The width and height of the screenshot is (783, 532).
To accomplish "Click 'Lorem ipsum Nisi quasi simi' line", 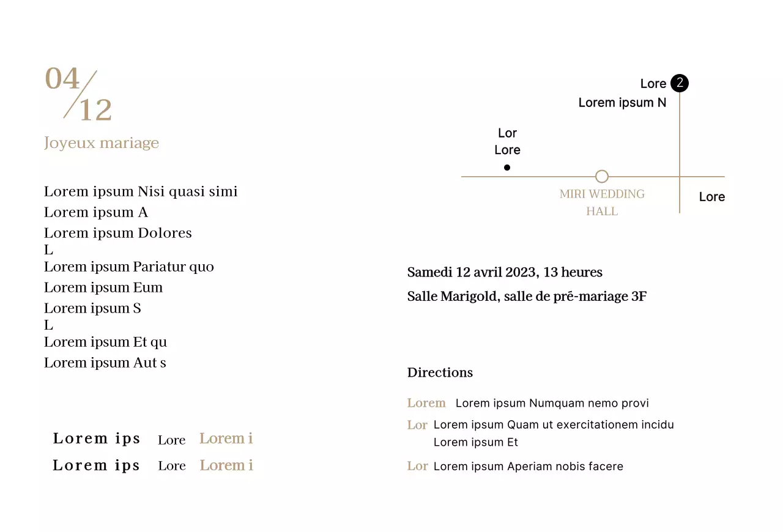I will pos(141,191).
